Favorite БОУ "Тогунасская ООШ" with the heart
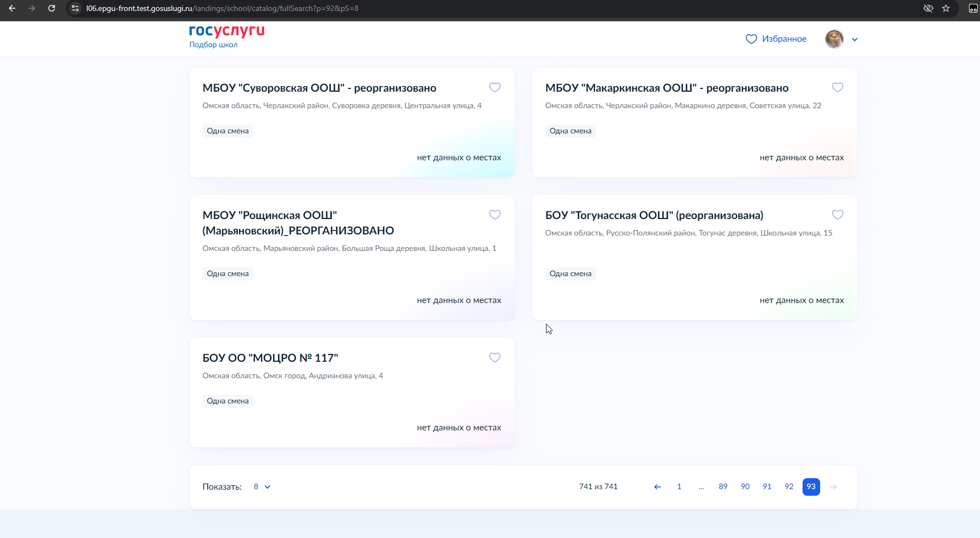 (838, 215)
